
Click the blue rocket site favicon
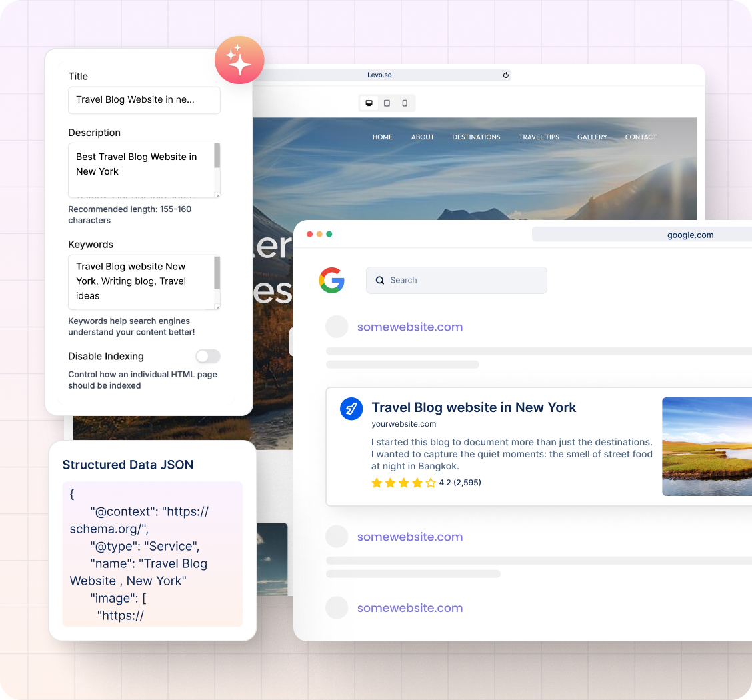pos(351,409)
